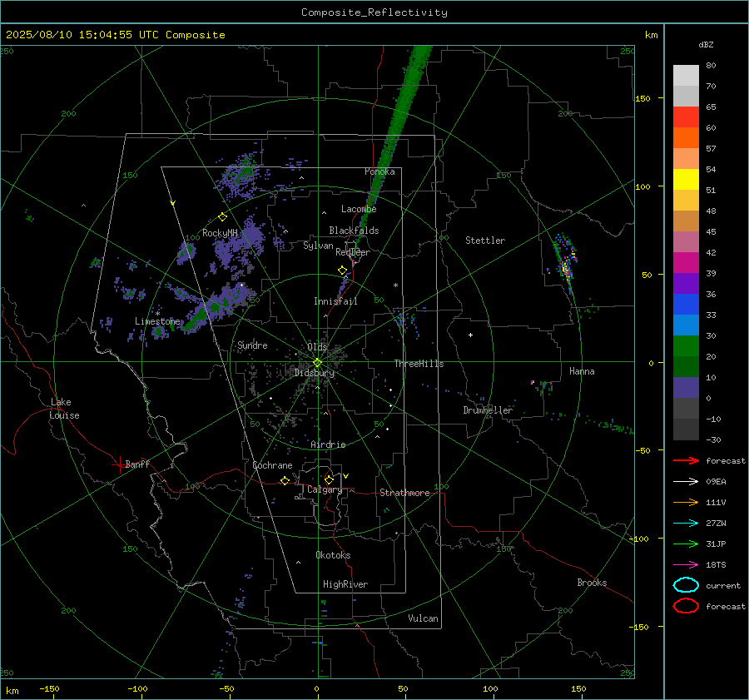This screenshot has height=700, width=749.
Task: Click the dark orange 60–57 dBZ swatch
Action: 686,138
